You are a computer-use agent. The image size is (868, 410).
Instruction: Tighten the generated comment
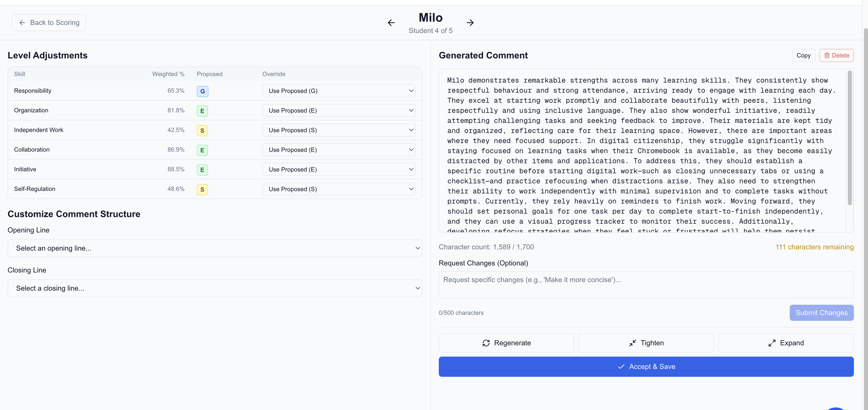pos(646,343)
